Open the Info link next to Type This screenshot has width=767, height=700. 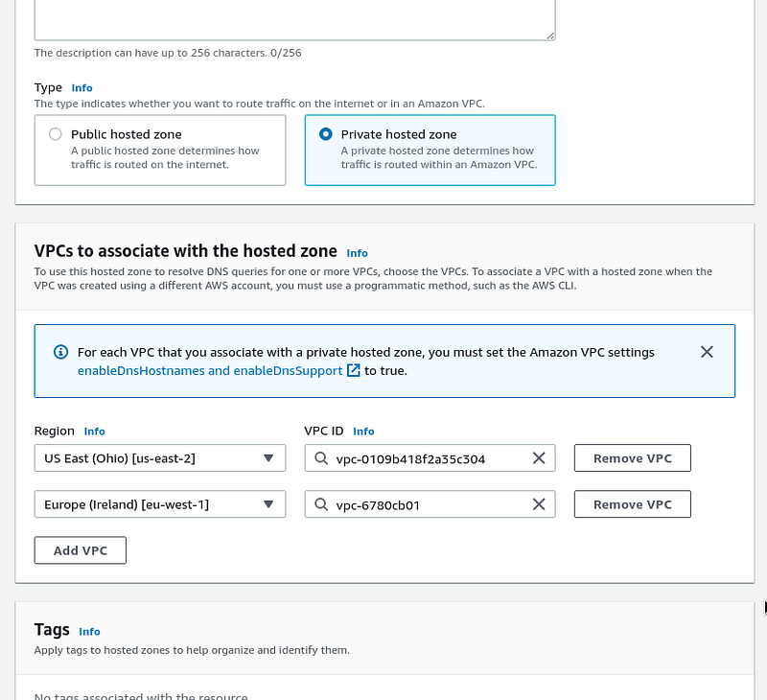[x=81, y=88]
